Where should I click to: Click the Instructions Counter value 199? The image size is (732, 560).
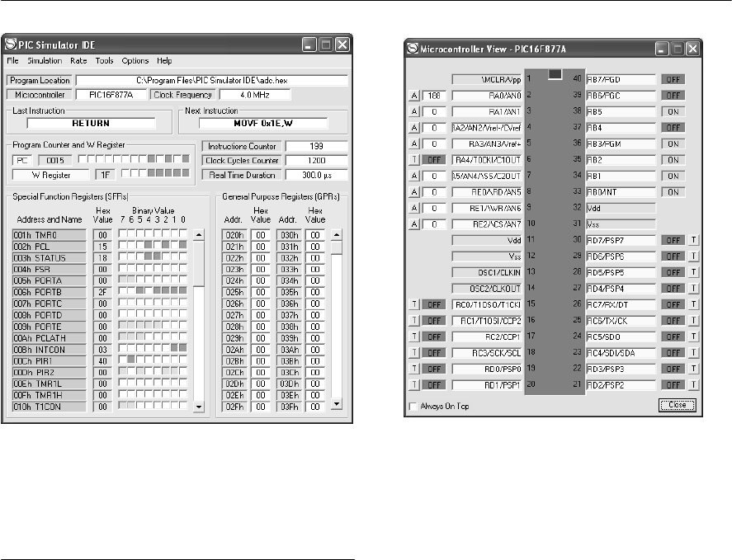pos(317,146)
